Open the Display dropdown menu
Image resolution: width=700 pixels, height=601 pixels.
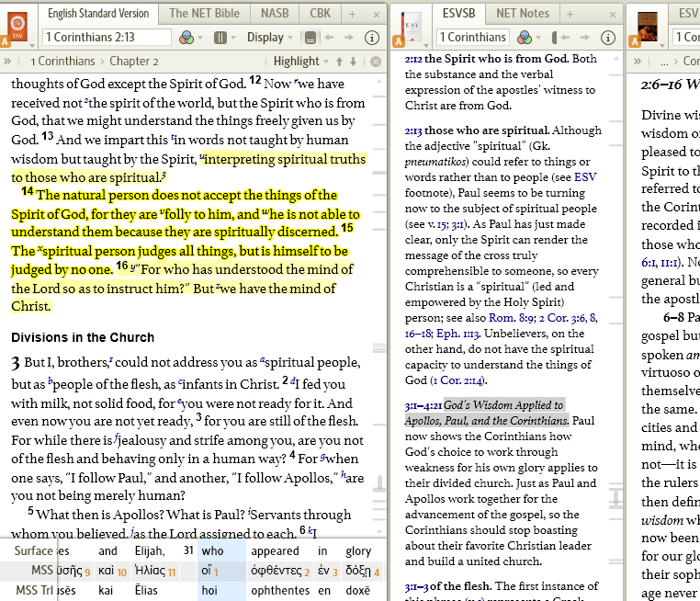[270, 38]
